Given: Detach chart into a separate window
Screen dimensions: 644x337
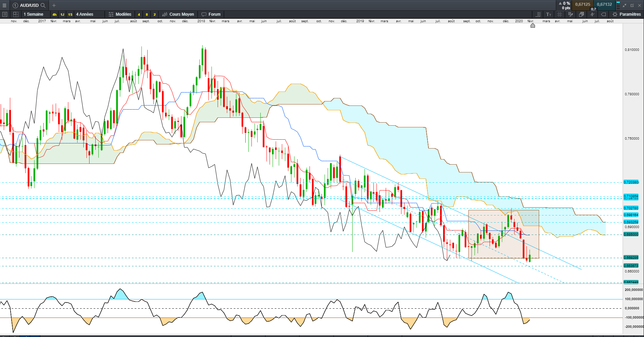Looking at the screenshot, I should pyautogui.click(x=632, y=5).
